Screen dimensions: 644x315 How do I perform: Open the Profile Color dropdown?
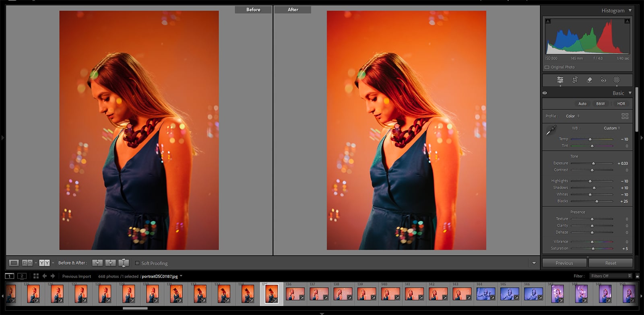pos(572,116)
